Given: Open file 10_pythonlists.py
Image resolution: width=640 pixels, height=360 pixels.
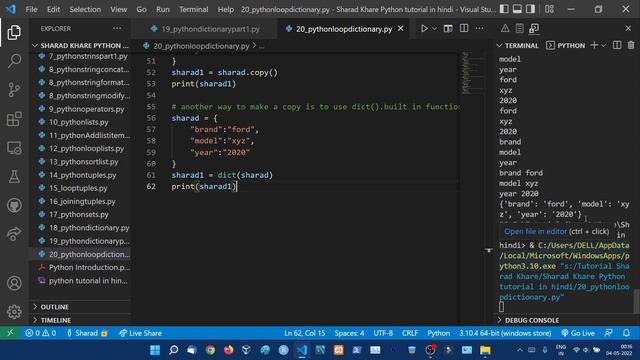Looking at the screenshot, I should 79,122.
